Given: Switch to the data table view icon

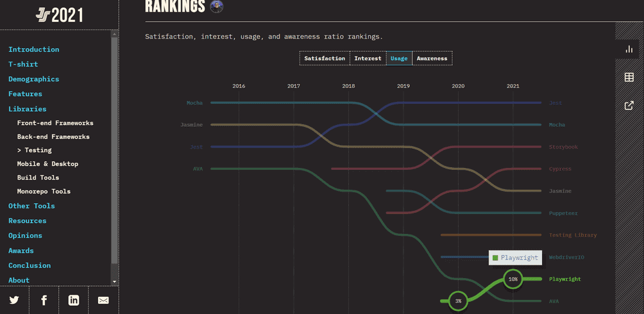Looking at the screenshot, I should point(629,78).
